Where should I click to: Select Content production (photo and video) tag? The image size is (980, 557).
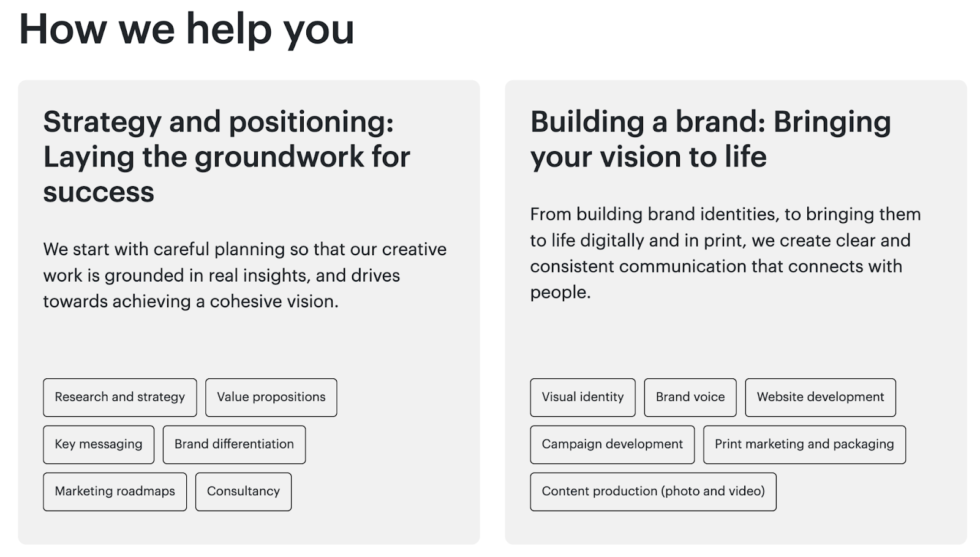tap(653, 492)
